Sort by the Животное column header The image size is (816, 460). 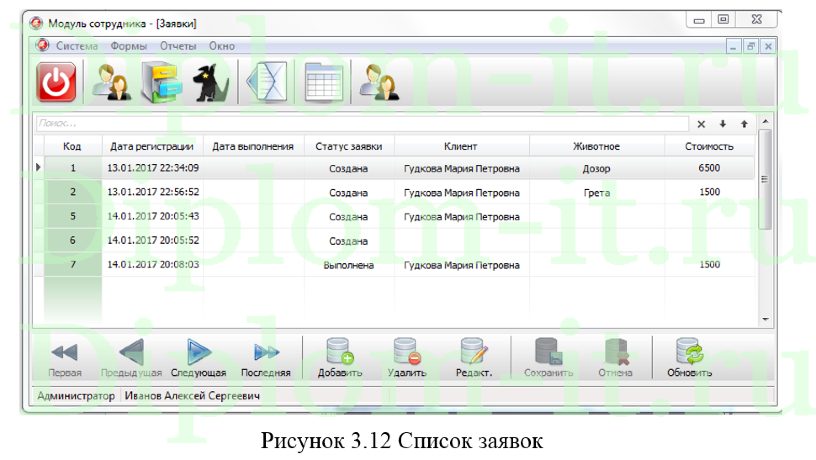[x=596, y=146]
